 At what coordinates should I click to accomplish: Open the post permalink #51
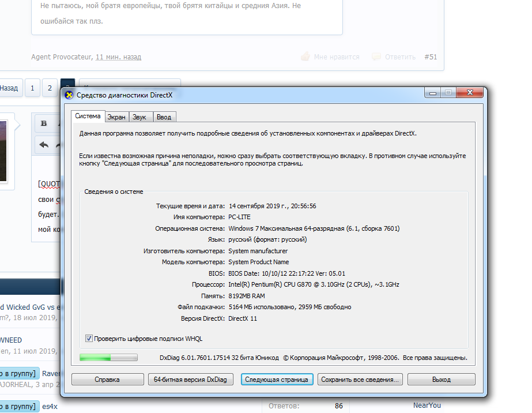(x=431, y=57)
